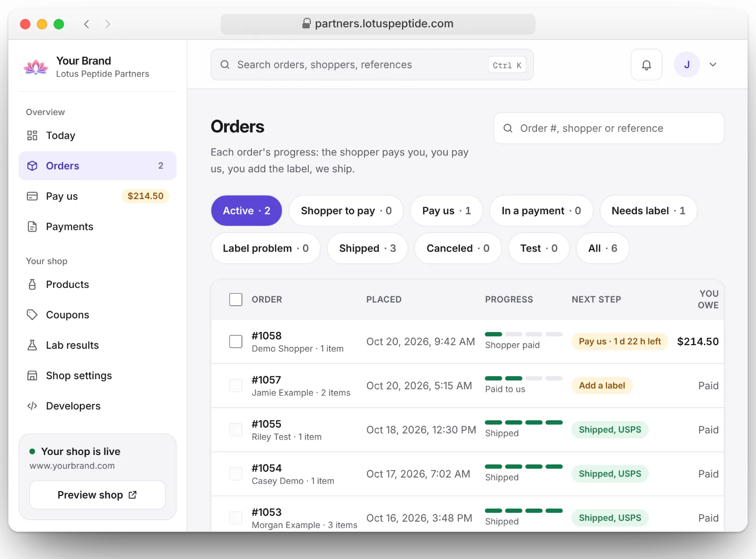Check the box for order #1055

pos(236,430)
